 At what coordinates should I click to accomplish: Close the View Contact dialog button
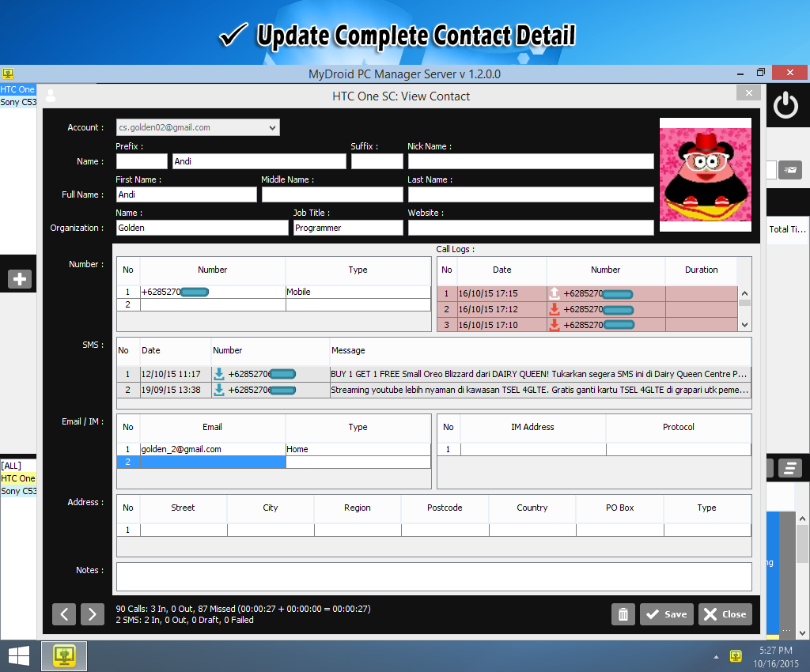click(725, 614)
